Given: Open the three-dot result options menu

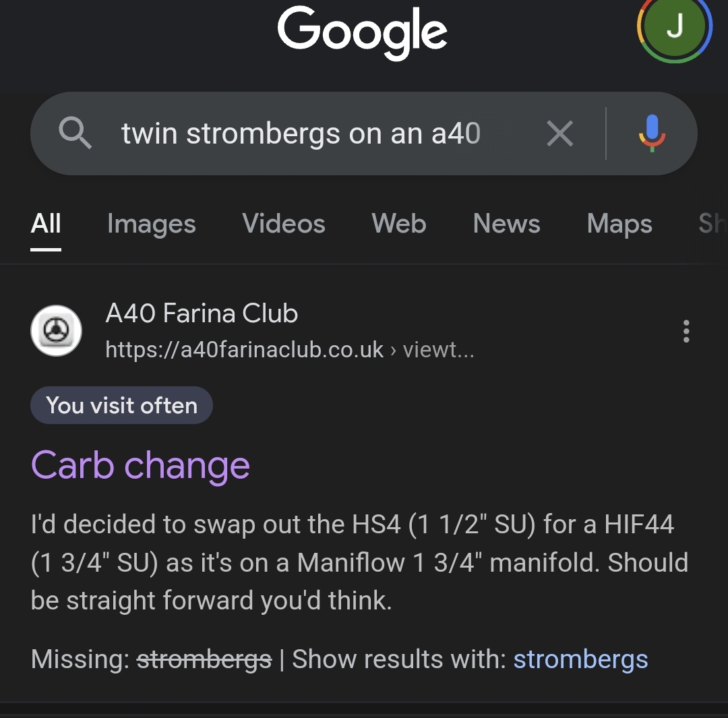Looking at the screenshot, I should click(x=686, y=331).
